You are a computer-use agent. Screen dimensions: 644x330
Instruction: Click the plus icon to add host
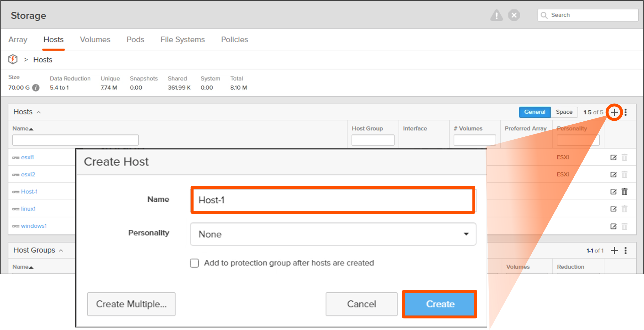click(x=614, y=112)
